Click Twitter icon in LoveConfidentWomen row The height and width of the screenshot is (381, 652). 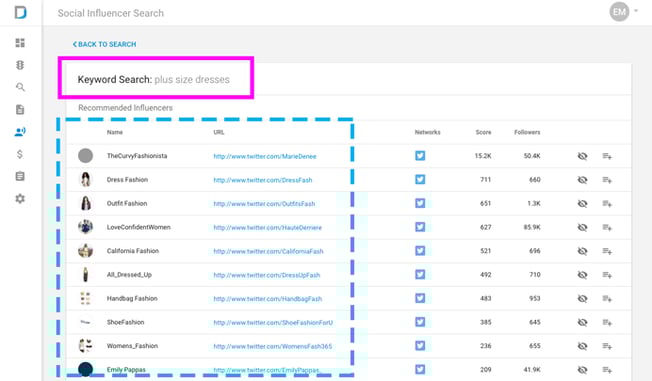coord(420,227)
